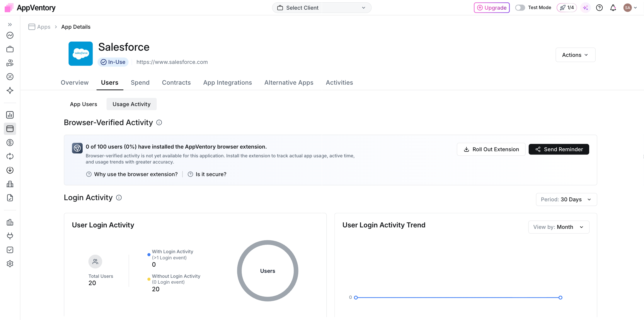Open the SA user avatar menu
The height and width of the screenshot is (320, 644).
[x=630, y=8]
